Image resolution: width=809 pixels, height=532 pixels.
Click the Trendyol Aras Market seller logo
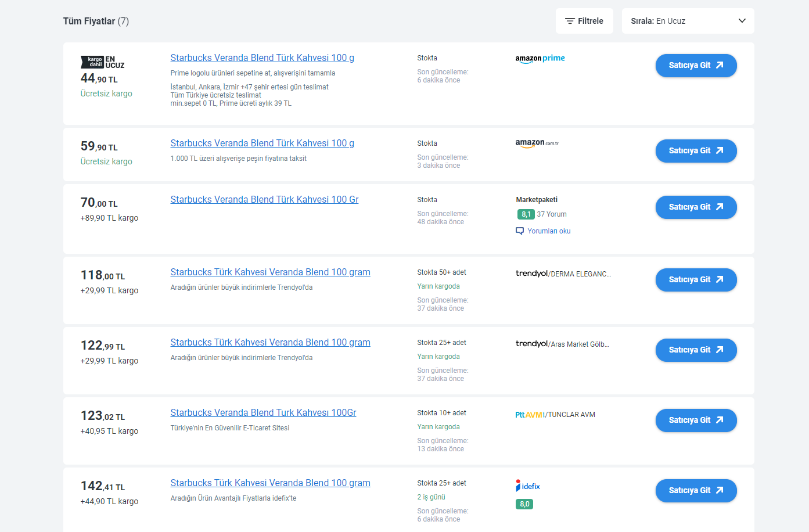click(x=562, y=344)
